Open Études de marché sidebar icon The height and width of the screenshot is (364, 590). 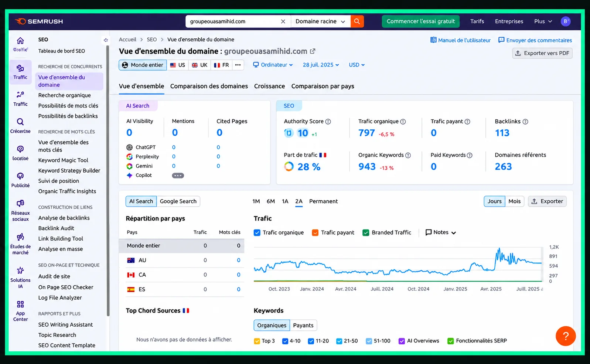click(x=20, y=237)
